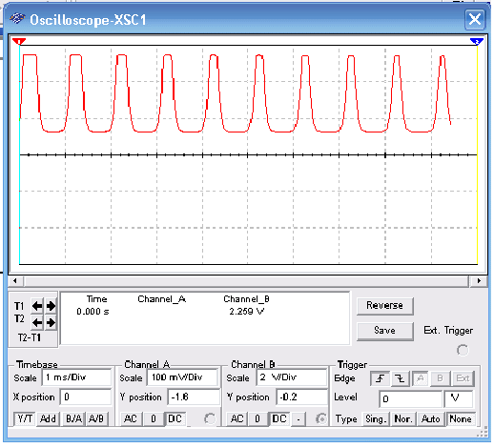Move cursor T1 left with arrow

point(37,306)
